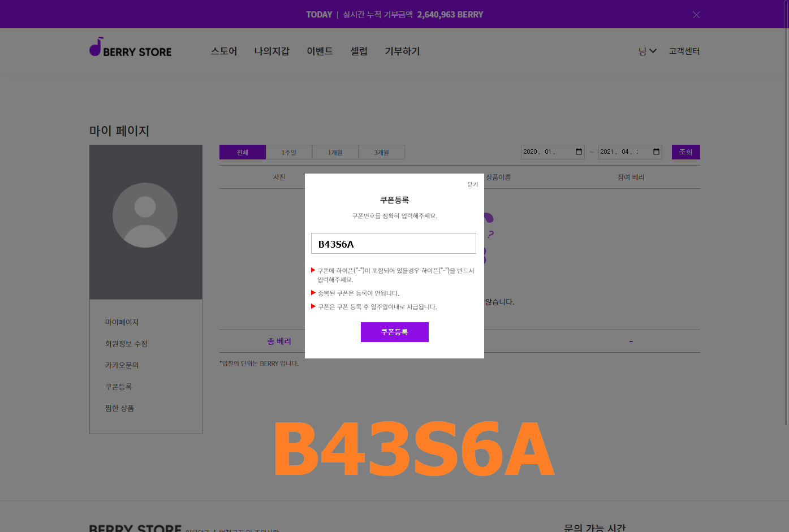
Task: Click the start date field 2020. 01
Action: point(553,152)
